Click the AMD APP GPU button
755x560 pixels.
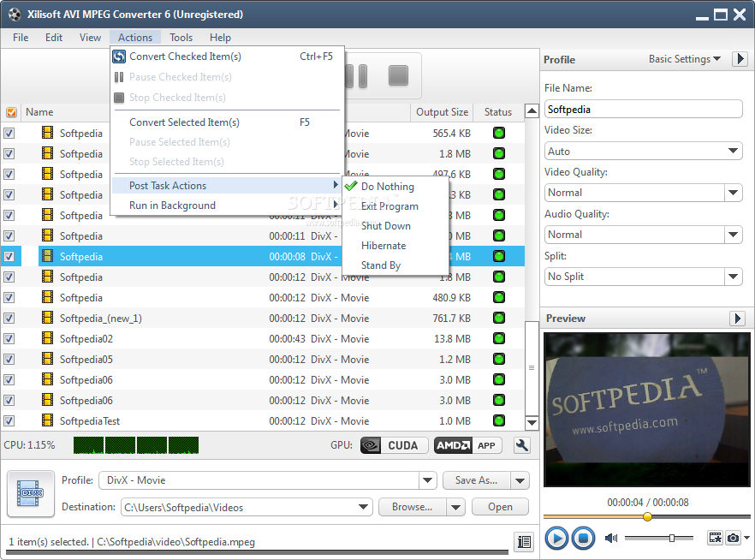click(467, 445)
